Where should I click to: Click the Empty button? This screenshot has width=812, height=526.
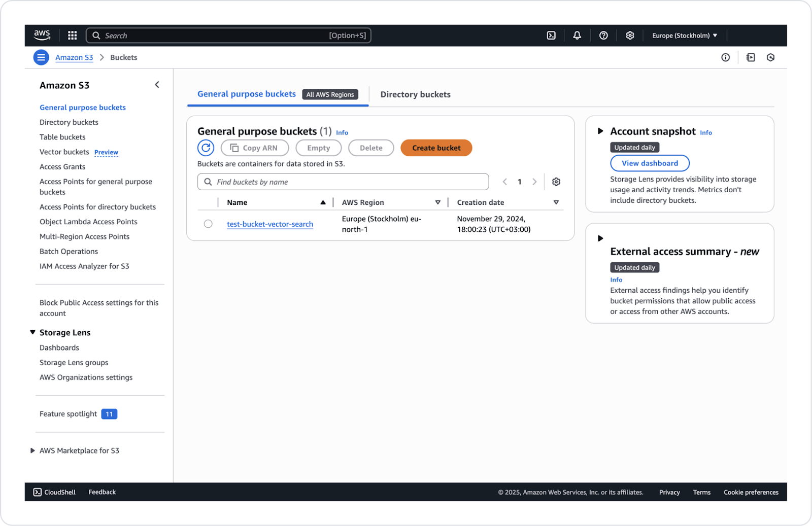pyautogui.click(x=318, y=148)
